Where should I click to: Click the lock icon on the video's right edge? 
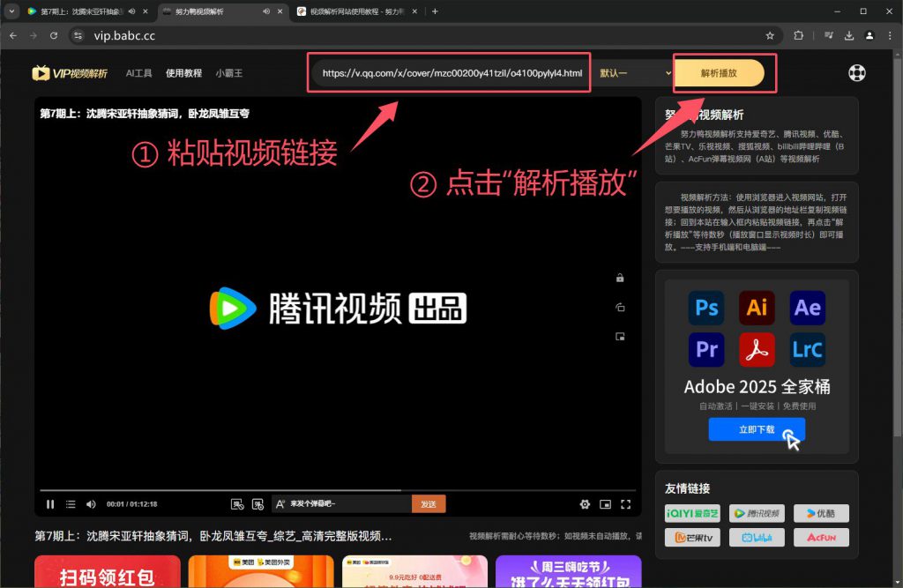(620, 279)
